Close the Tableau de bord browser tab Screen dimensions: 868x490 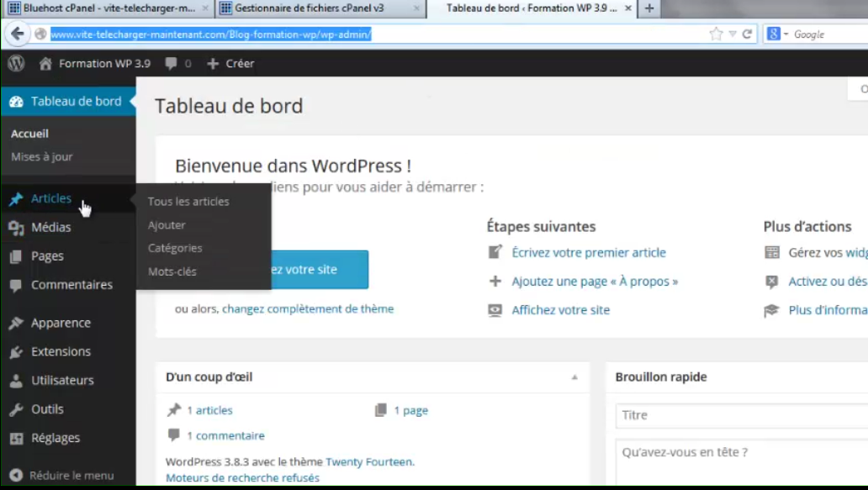pos(627,8)
